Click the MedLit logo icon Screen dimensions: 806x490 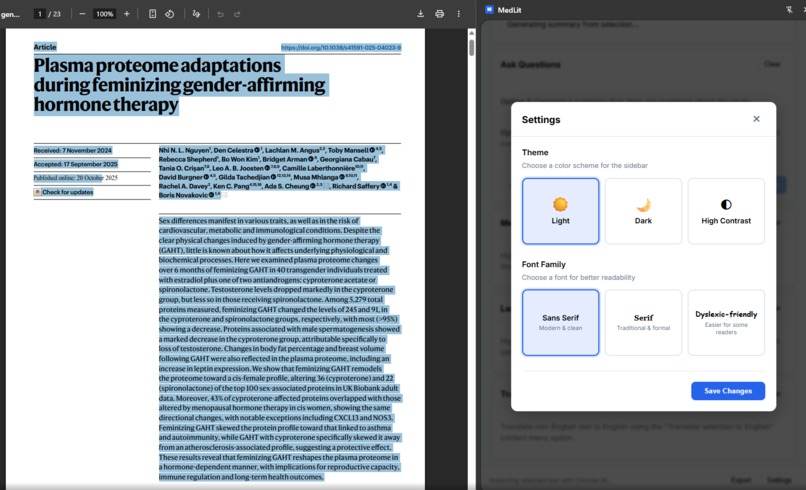(x=489, y=9)
